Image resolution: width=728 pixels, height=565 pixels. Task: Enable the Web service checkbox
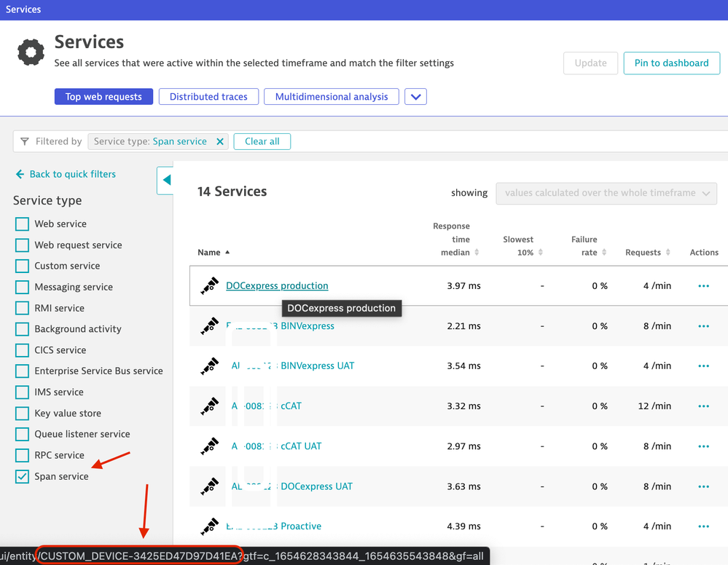[x=23, y=224]
